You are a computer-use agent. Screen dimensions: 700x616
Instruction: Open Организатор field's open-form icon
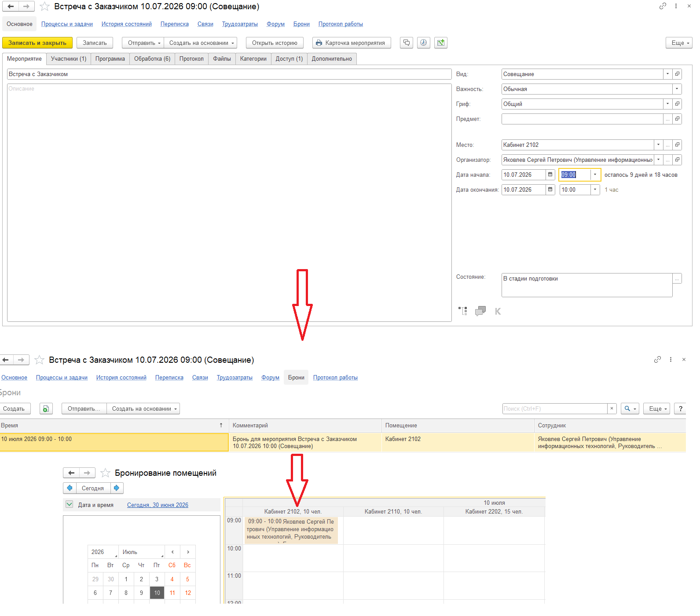point(677,160)
